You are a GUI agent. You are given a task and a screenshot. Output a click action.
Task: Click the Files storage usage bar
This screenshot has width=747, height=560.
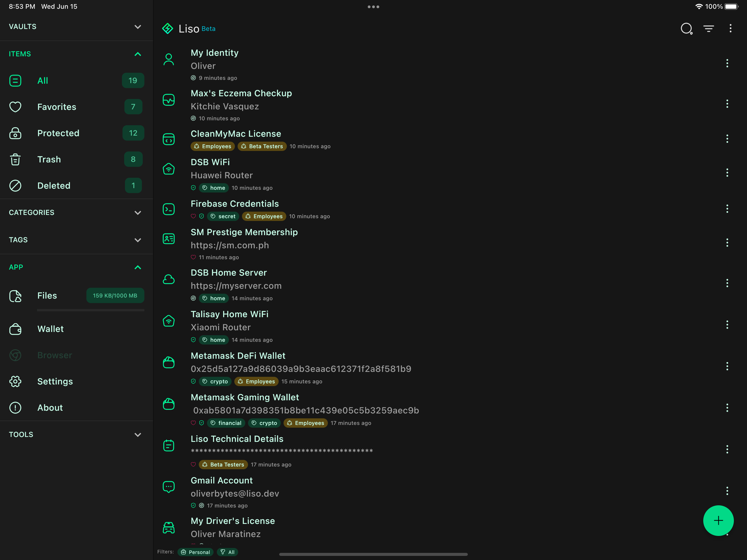[x=91, y=310]
